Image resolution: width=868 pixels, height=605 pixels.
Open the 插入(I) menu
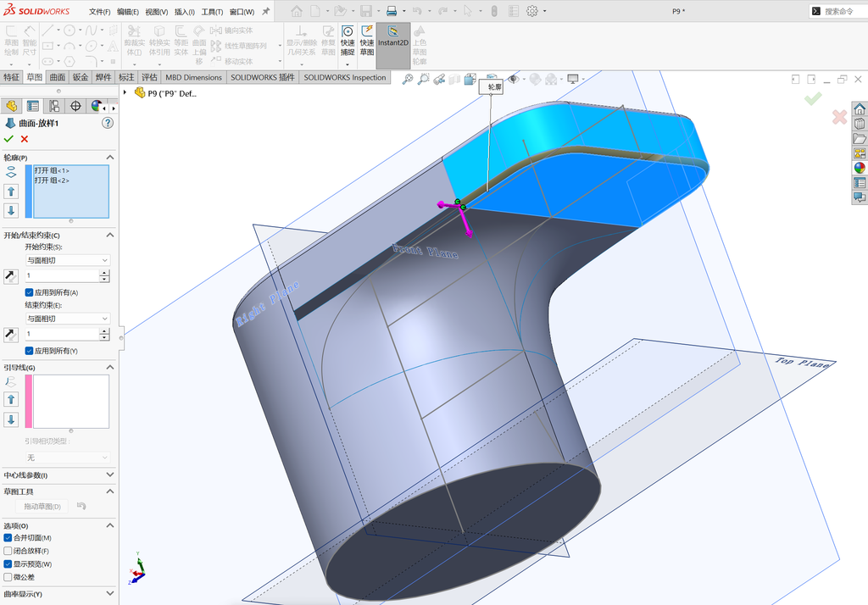(184, 12)
